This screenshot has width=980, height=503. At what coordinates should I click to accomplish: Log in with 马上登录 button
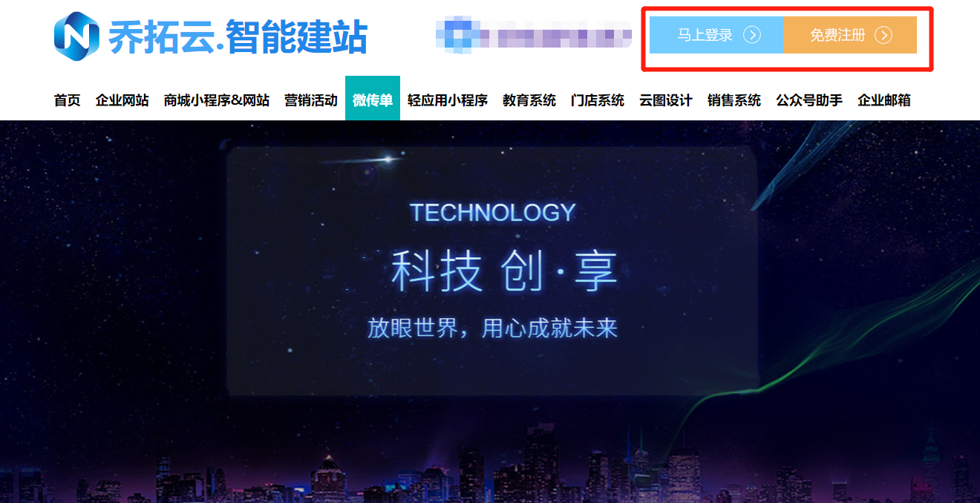coord(716,35)
